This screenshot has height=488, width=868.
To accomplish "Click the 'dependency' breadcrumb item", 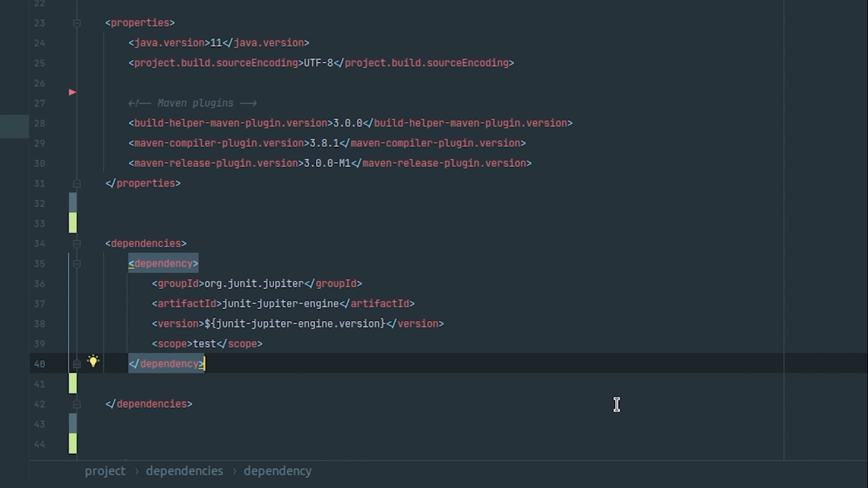I will 278,471.
